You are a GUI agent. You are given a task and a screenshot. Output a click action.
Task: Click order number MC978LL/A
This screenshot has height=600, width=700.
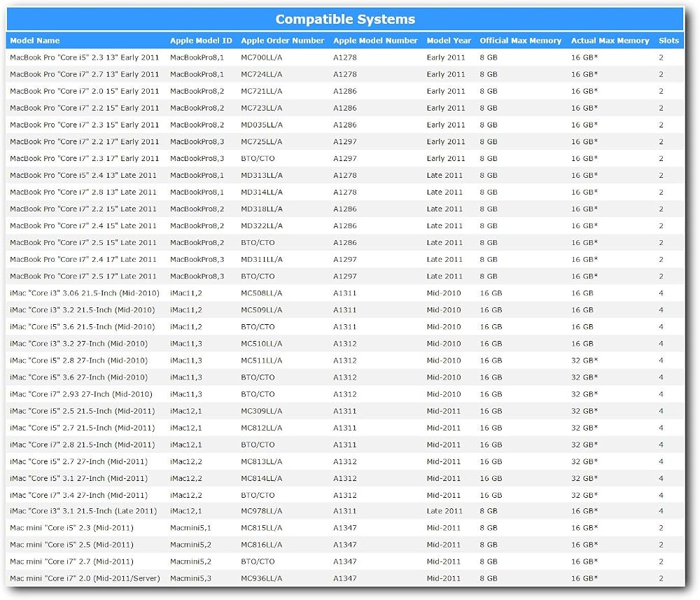click(x=262, y=511)
